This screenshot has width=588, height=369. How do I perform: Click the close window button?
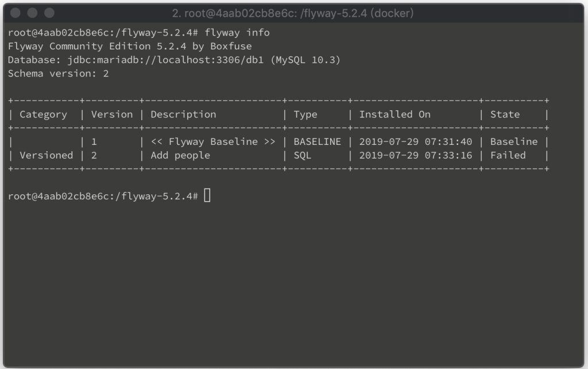tap(16, 13)
